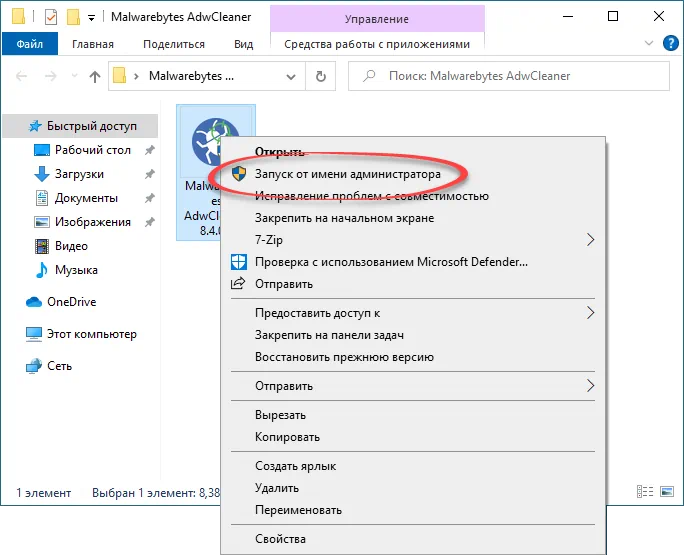This screenshot has height=555, width=684.
Task: Open the Отправить submenu with arrow
Action: coord(413,386)
